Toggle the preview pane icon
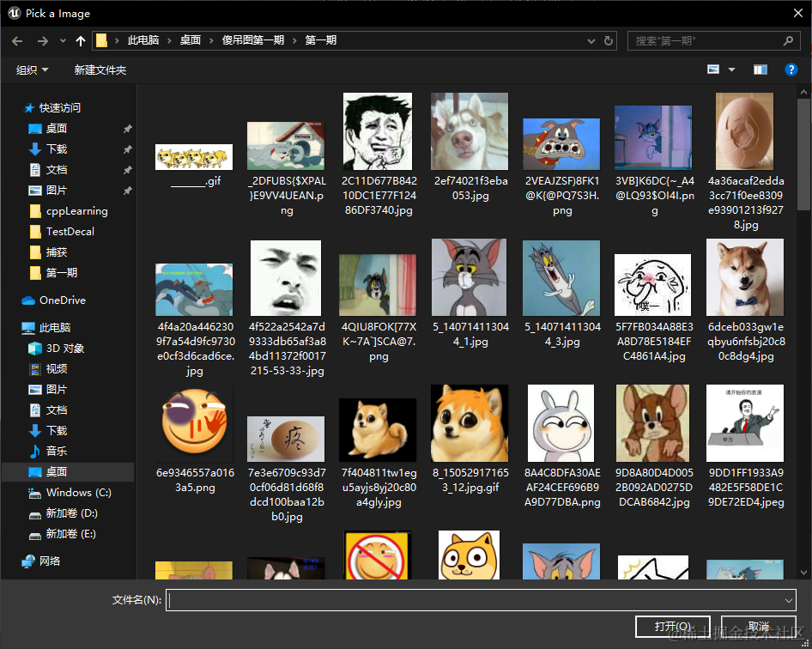Image resolution: width=812 pixels, height=649 pixels. [760, 70]
